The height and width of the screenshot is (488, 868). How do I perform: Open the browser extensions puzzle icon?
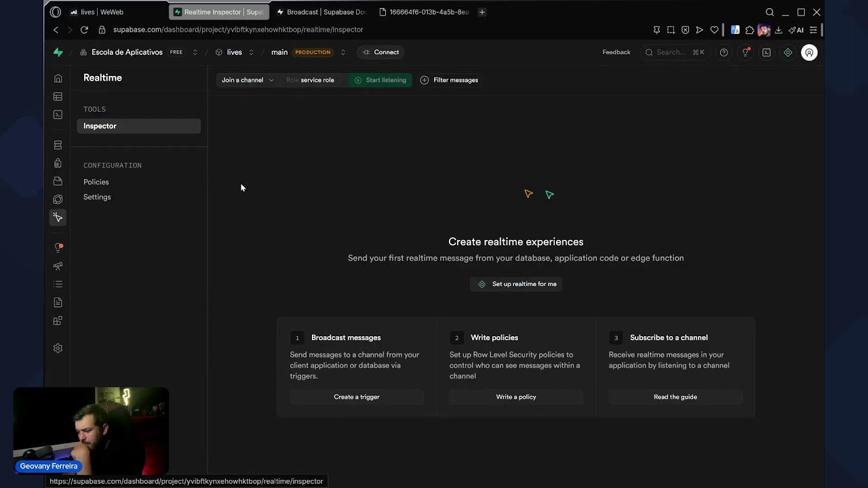tap(749, 30)
